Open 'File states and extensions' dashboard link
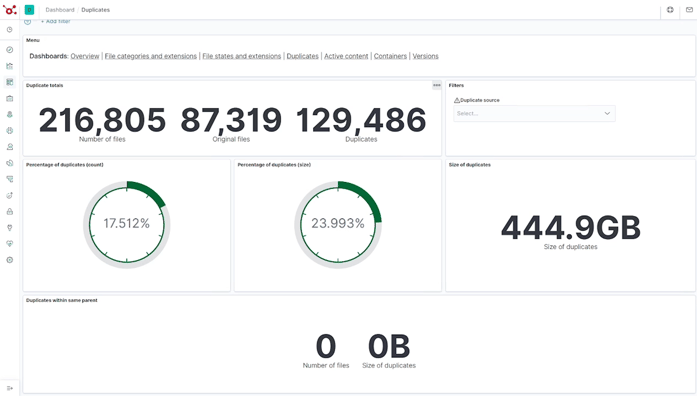This screenshot has height=396, width=697. [x=241, y=56]
